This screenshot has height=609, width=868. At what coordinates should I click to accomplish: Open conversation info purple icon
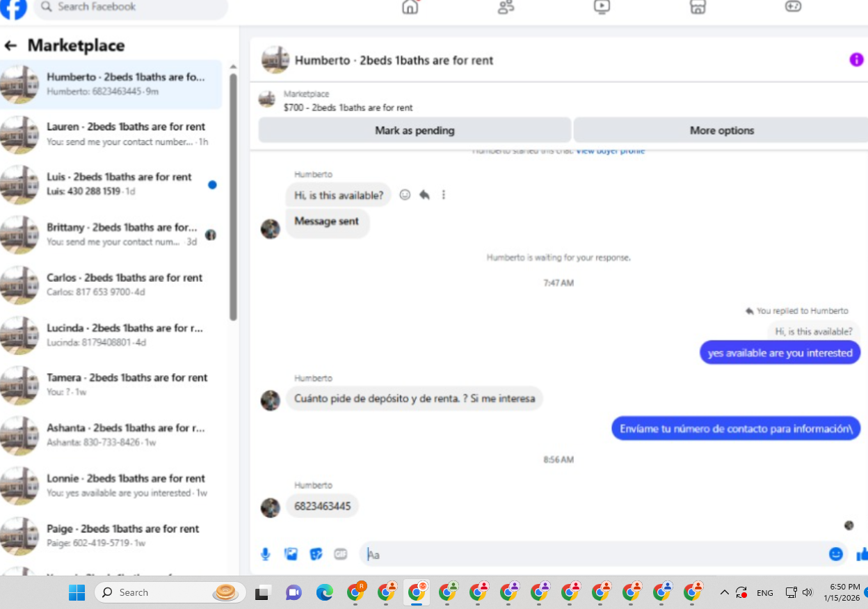pos(856,60)
